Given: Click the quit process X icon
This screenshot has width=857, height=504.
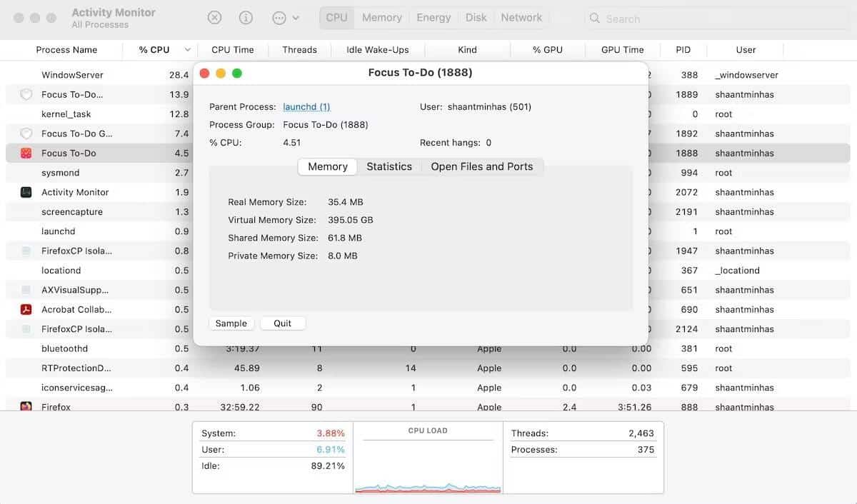Looking at the screenshot, I should click(214, 17).
